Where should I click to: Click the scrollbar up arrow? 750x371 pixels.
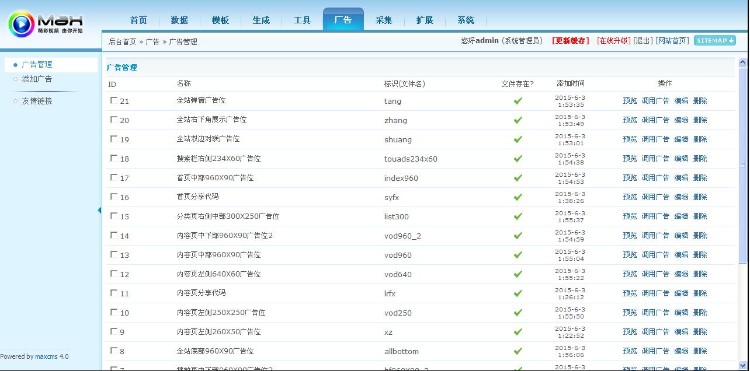pos(742,62)
